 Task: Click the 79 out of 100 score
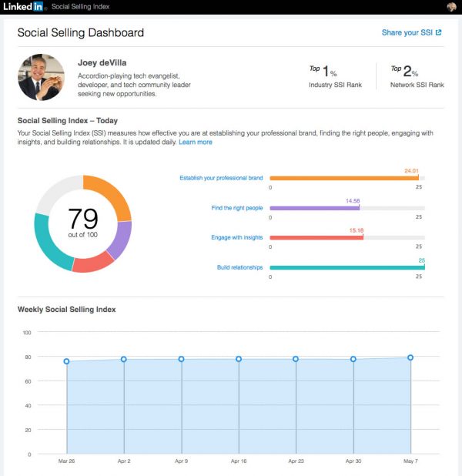(83, 223)
